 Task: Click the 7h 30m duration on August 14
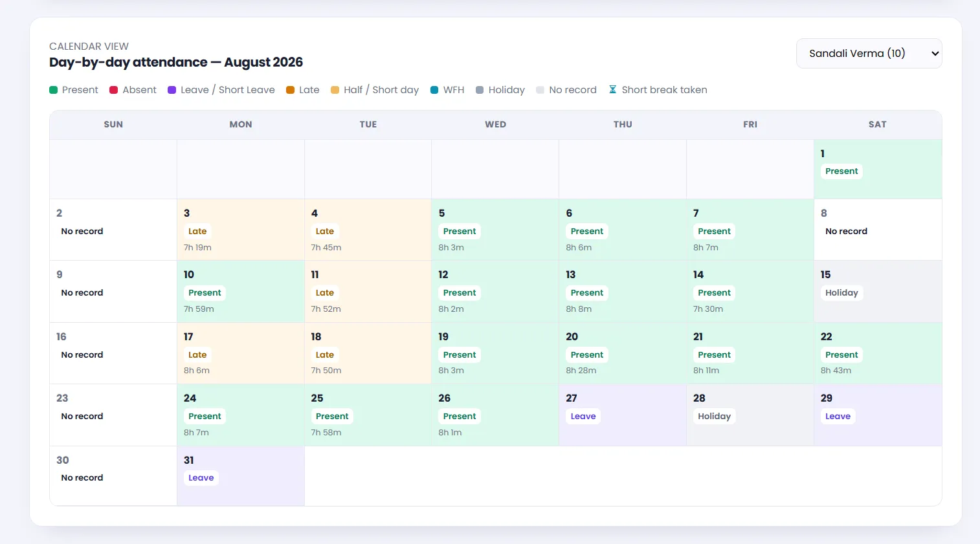point(708,309)
